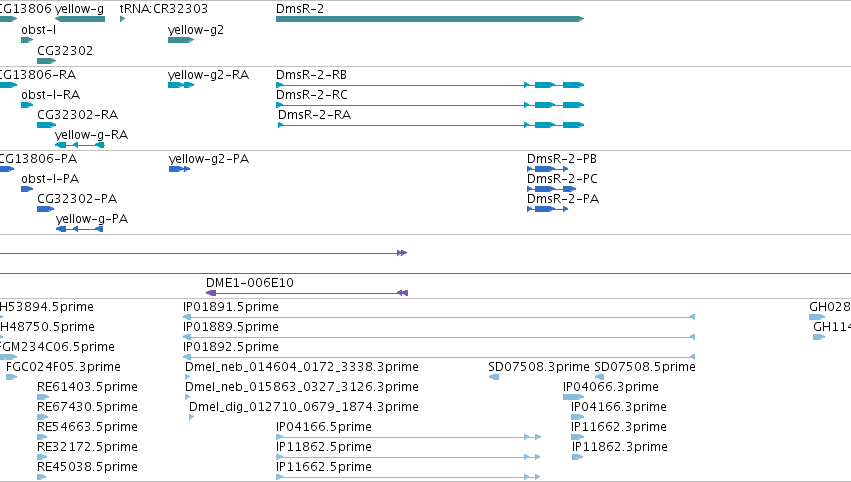Image resolution: width=851 pixels, height=482 pixels.
Task: Click the DmsR-2-PC protein label
Action: [562, 179]
